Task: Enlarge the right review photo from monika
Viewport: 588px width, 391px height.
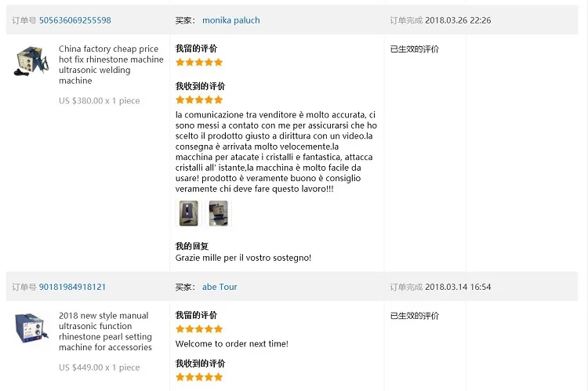Action: tap(218, 213)
